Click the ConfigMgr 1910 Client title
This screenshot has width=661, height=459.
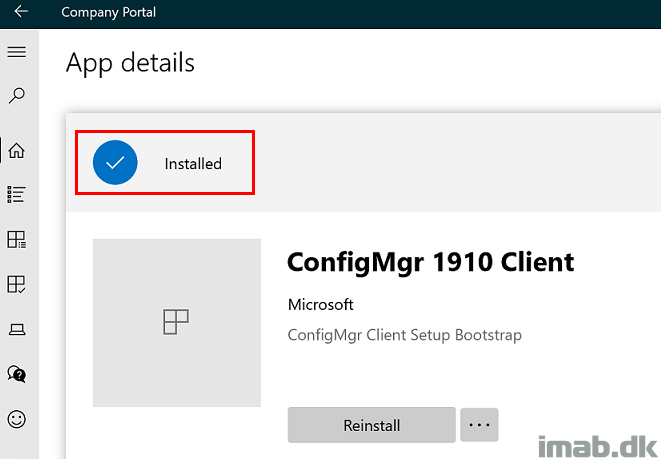coord(430,262)
